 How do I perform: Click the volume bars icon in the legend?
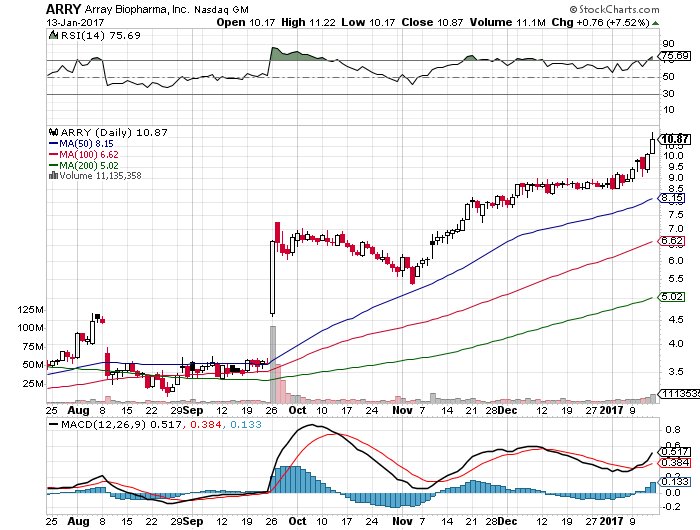53,175
